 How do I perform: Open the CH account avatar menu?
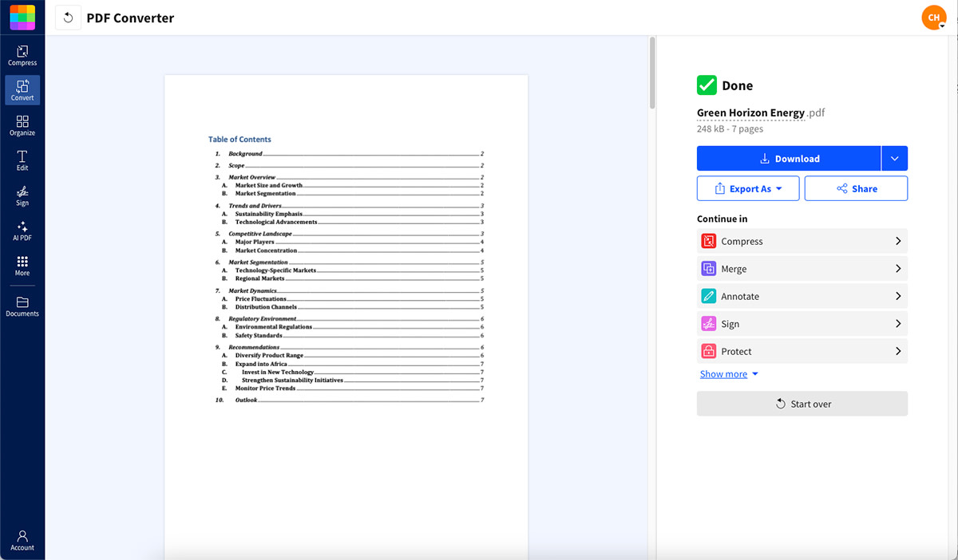click(933, 17)
